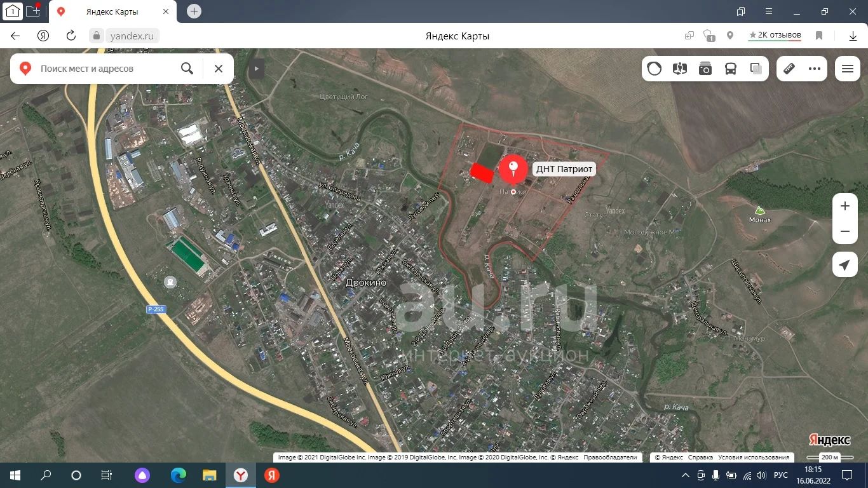Image resolution: width=868 pixels, height=488 pixels.
Task: Click the red ДНТ Патриот map pin
Action: pos(513,170)
